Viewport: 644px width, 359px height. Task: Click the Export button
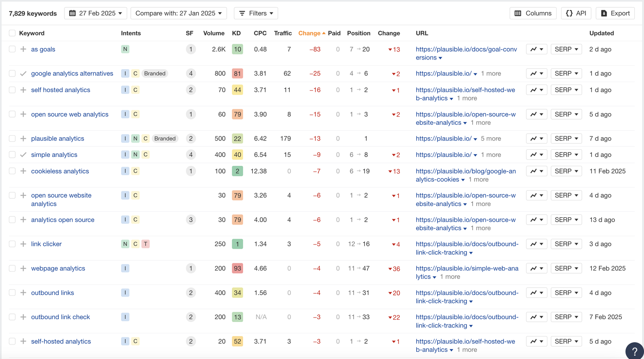[615, 13]
